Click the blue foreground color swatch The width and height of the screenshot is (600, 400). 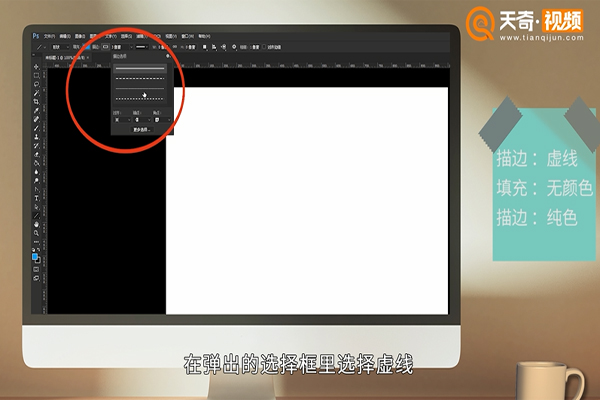35,256
